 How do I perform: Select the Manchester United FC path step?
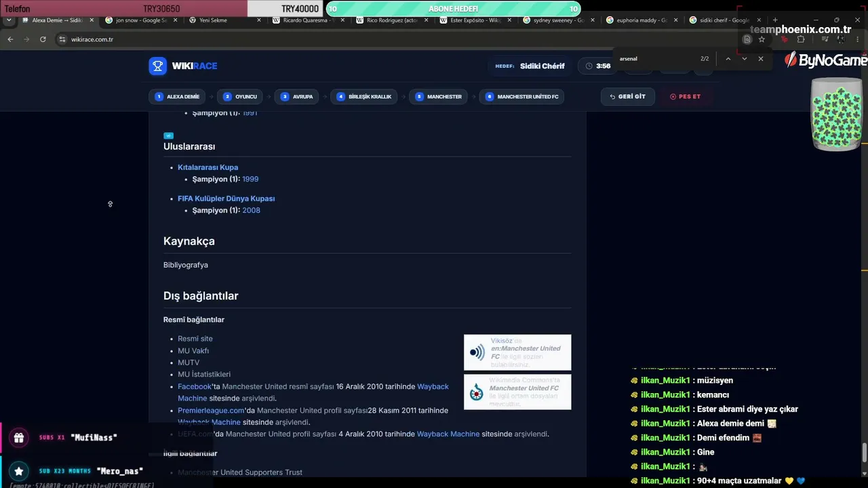[x=522, y=97]
